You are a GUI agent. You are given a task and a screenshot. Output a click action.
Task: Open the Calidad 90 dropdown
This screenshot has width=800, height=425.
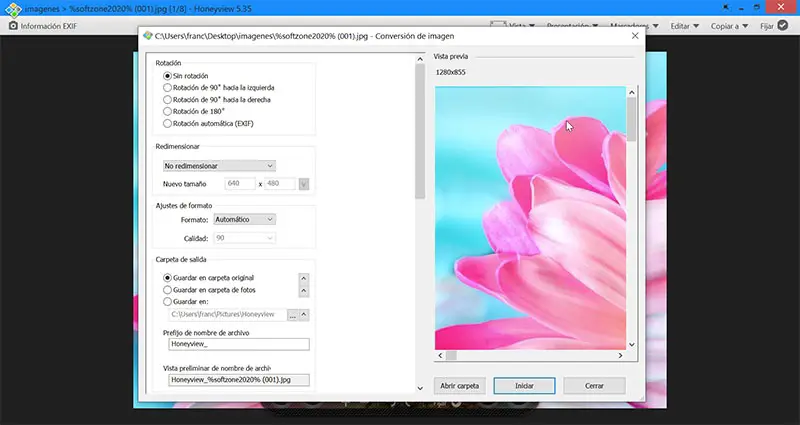click(244, 238)
